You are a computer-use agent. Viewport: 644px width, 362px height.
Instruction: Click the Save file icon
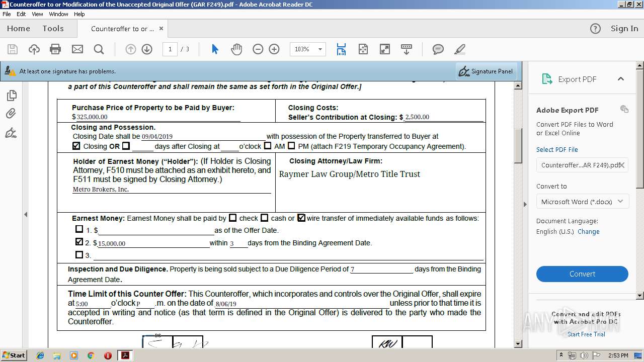(13, 49)
